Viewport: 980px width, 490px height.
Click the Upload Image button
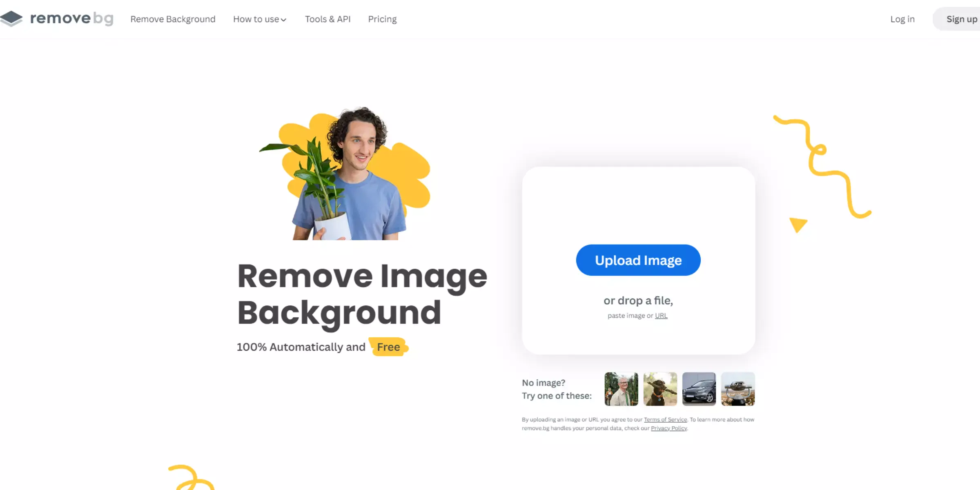tap(638, 260)
